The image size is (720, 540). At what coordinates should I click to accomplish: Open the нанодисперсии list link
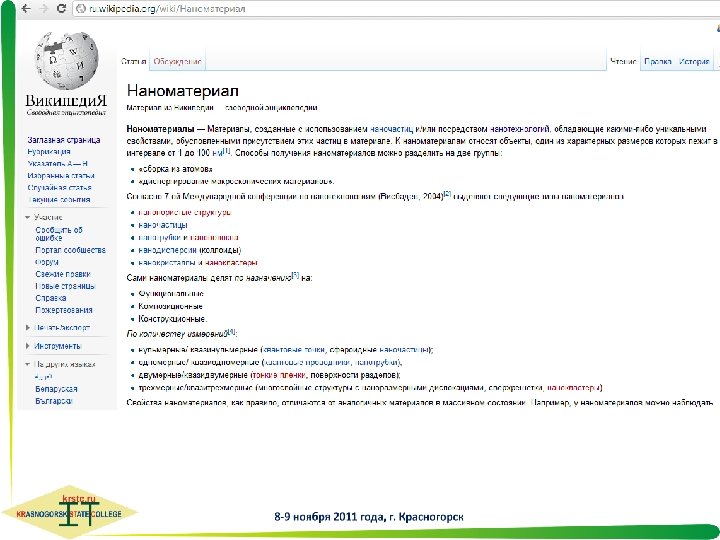pyautogui.click(x=168, y=250)
